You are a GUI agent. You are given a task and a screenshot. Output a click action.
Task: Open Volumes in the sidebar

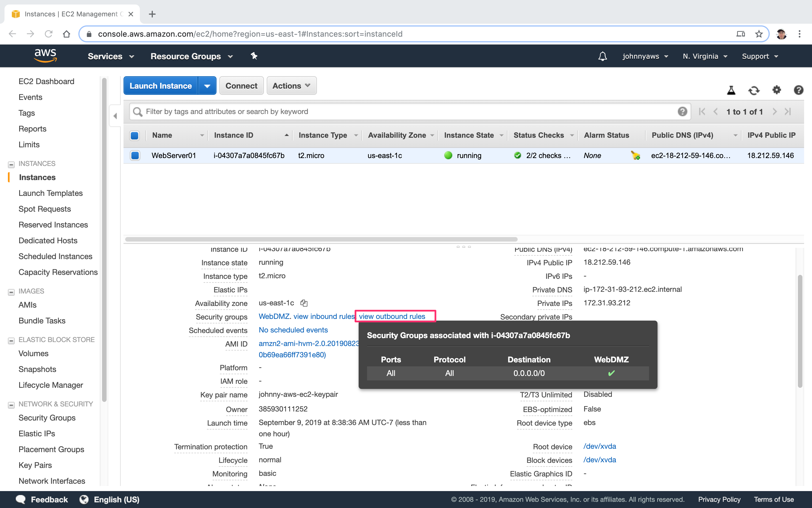pyautogui.click(x=34, y=353)
